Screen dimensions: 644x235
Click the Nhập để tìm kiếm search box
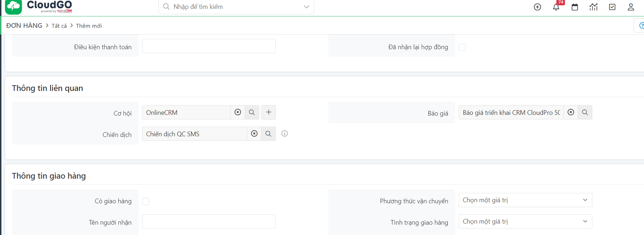[x=236, y=7]
